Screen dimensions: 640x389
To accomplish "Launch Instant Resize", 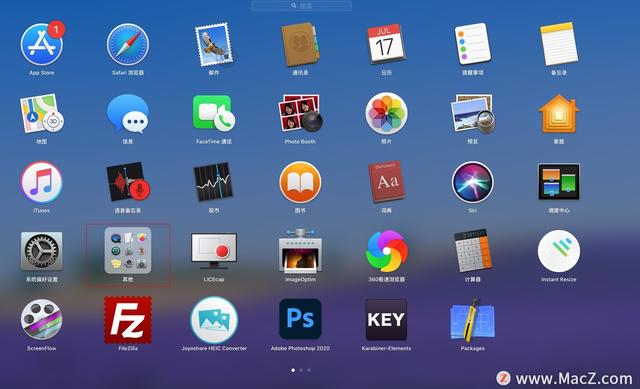I will click(559, 251).
